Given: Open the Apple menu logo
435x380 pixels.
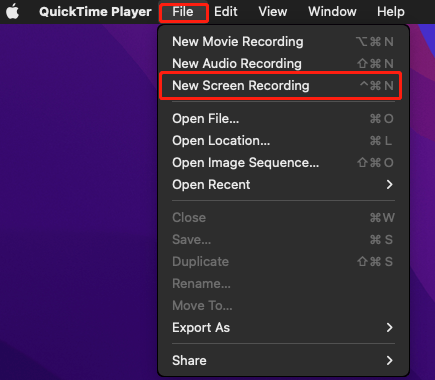Looking at the screenshot, I should click(12, 12).
